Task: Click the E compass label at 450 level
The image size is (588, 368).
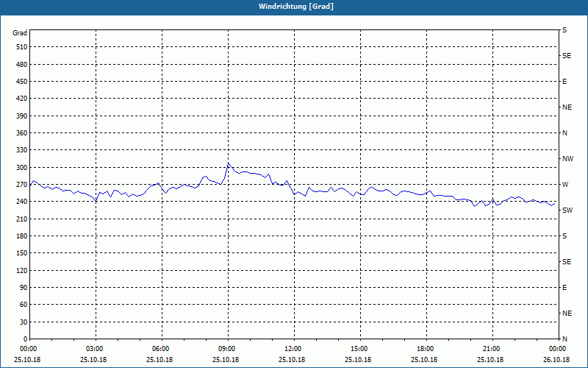Action: (x=564, y=82)
